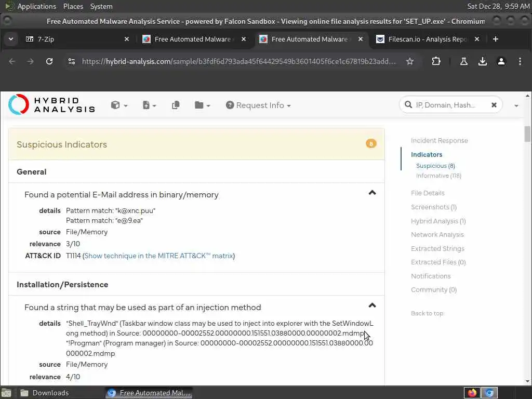Collapse the injection method indicator
This screenshot has width=532, height=399.
click(x=372, y=305)
